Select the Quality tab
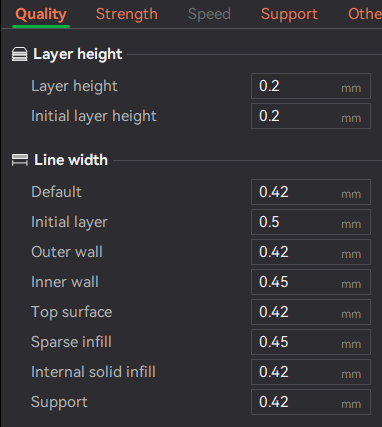This screenshot has width=382, height=427. pyautogui.click(x=41, y=14)
